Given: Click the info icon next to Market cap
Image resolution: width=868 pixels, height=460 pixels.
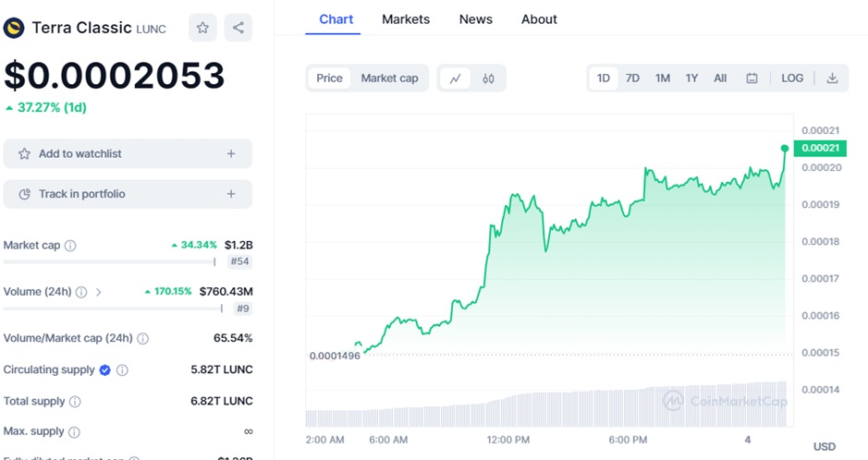Looking at the screenshot, I should [70, 246].
